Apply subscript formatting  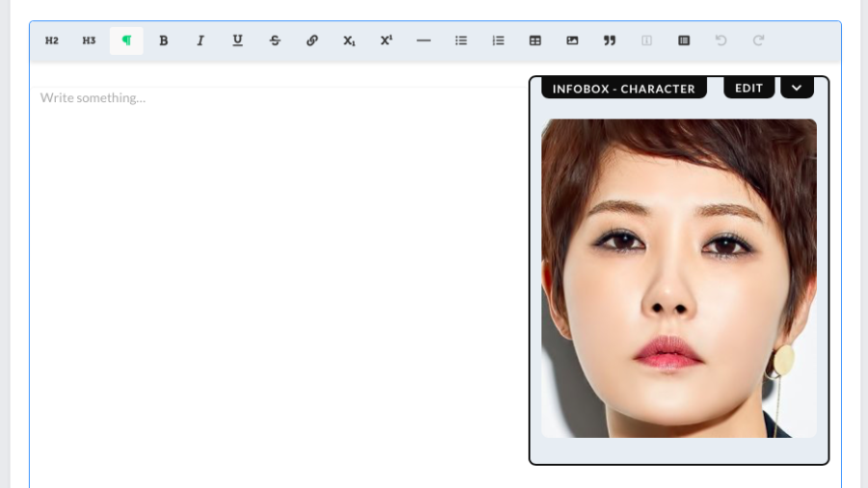click(349, 41)
